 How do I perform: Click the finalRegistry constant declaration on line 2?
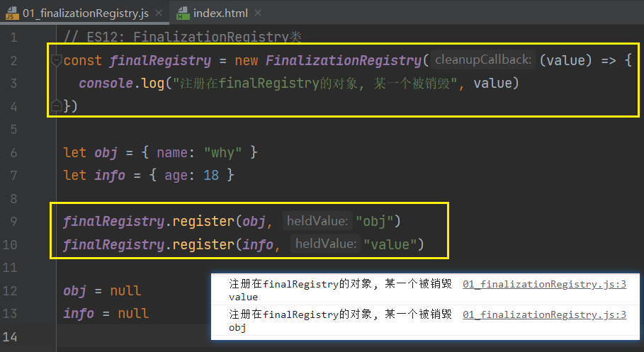[x=160, y=61]
